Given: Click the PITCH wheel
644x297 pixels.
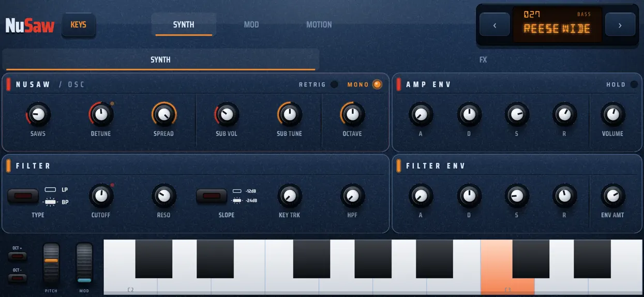Looking at the screenshot, I should (51, 263).
